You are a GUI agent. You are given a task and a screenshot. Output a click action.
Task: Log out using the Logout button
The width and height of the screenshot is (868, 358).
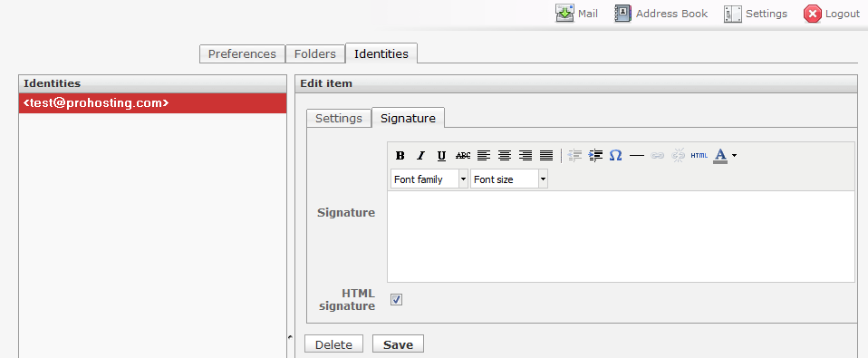[832, 14]
